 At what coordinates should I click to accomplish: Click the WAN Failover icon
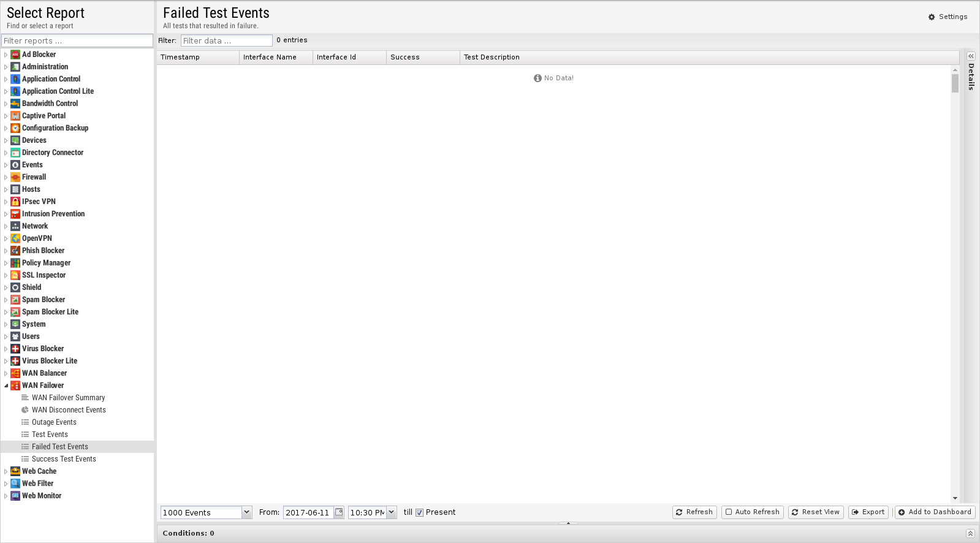pyautogui.click(x=15, y=385)
